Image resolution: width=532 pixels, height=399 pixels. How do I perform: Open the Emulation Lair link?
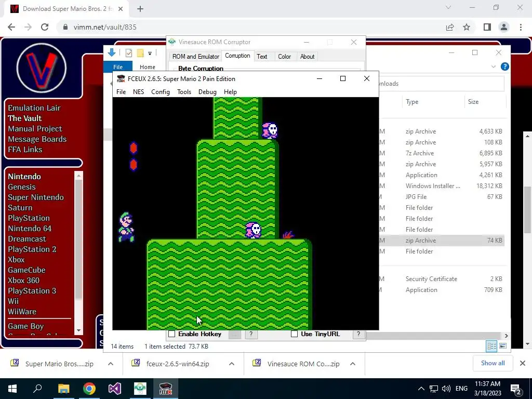click(x=34, y=108)
